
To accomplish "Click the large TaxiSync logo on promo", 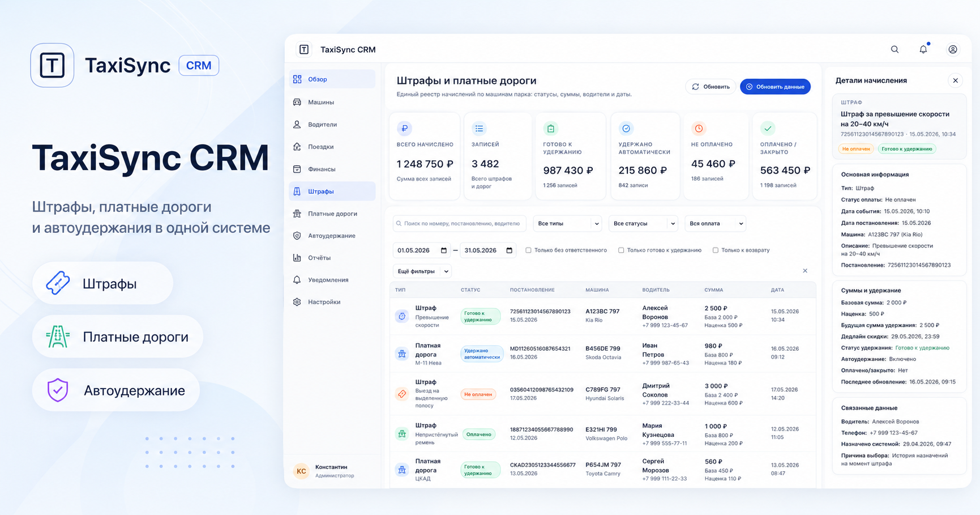I will tap(52, 65).
